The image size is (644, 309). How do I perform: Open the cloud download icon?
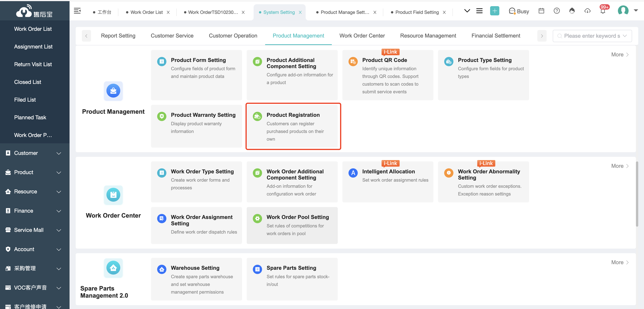[x=587, y=11]
